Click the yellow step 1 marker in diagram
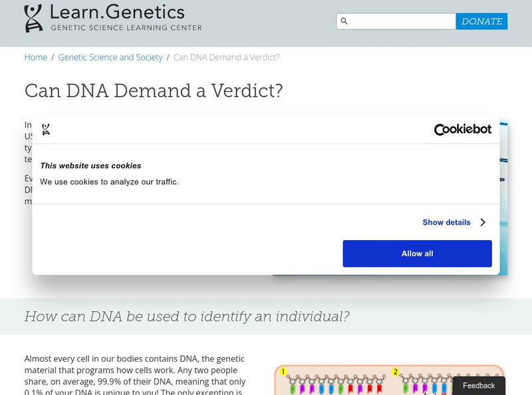Image resolution: width=532 pixels, height=395 pixels. coord(283,372)
